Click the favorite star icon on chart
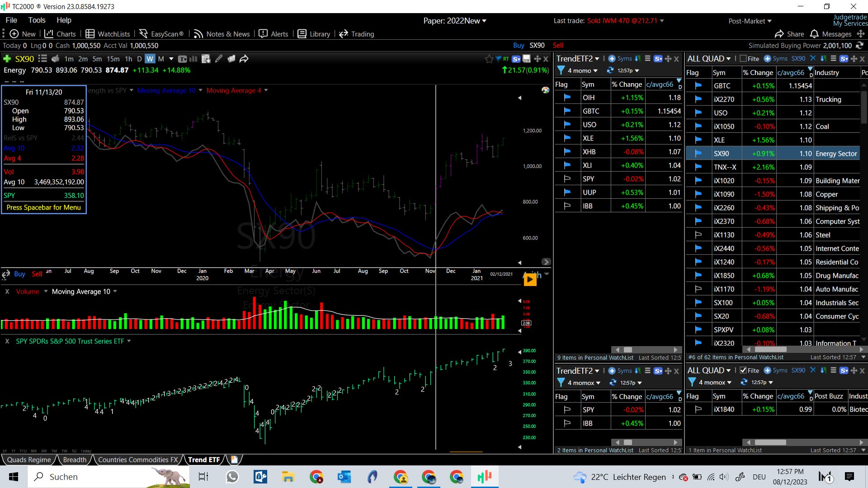Viewport: 868px width, 488px height. (x=489, y=59)
